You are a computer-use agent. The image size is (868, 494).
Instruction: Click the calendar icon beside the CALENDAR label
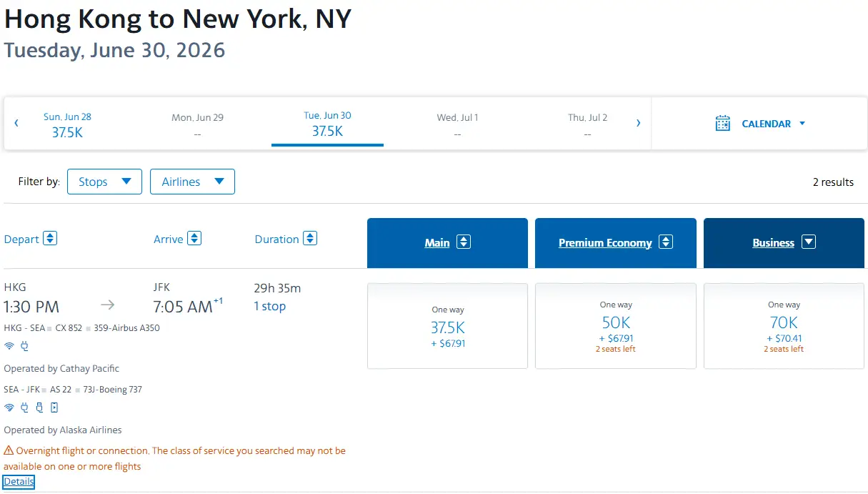tap(723, 123)
